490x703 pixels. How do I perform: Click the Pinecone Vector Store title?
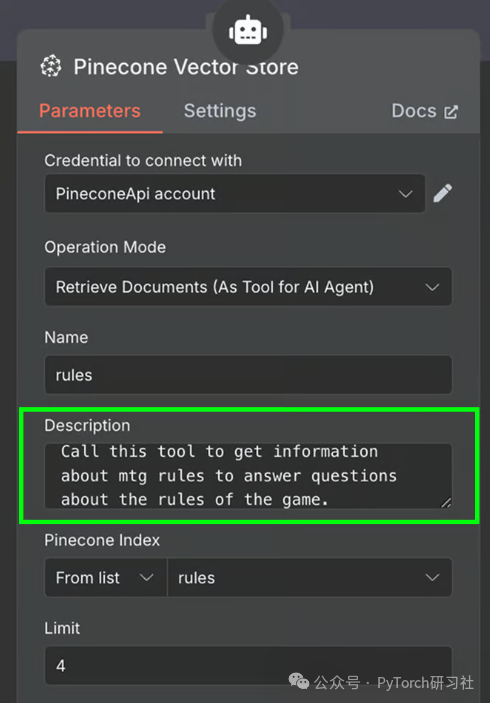pos(186,67)
